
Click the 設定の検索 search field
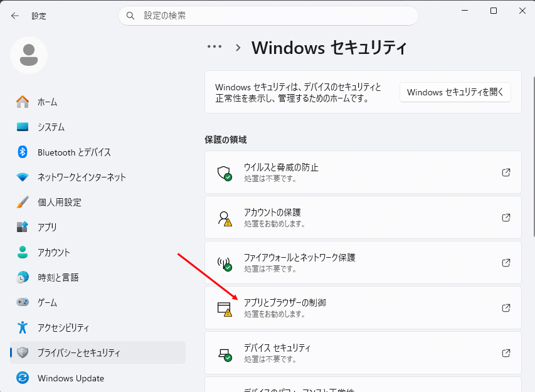pyautogui.click(x=268, y=16)
